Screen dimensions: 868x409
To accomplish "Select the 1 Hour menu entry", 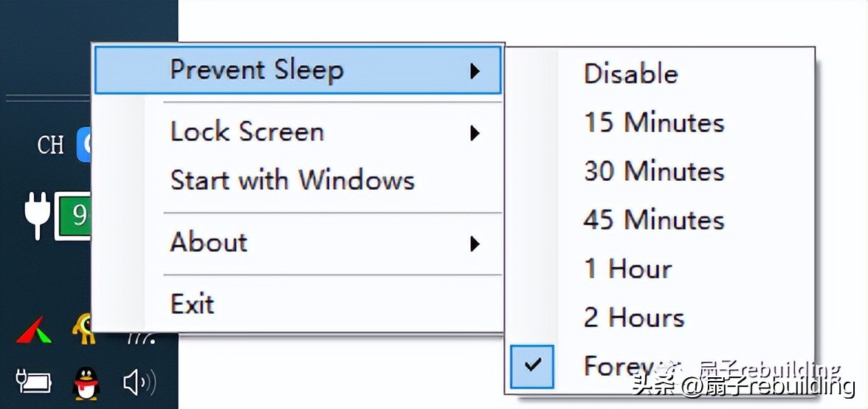I will (627, 269).
